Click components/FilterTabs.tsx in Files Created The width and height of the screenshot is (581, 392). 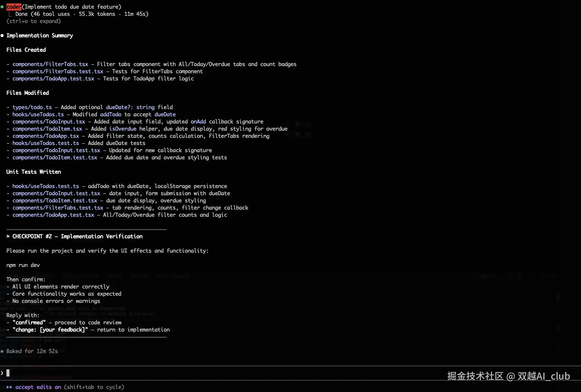tap(50, 64)
